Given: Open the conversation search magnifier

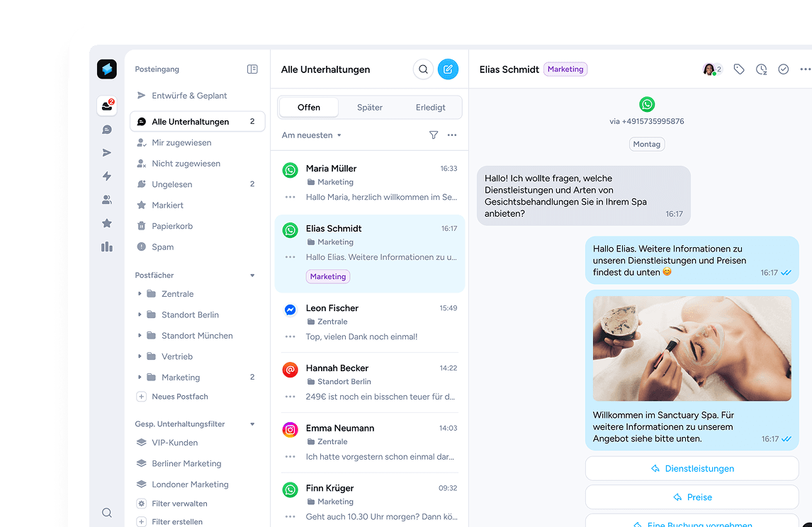Looking at the screenshot, I should pos(423,69).
